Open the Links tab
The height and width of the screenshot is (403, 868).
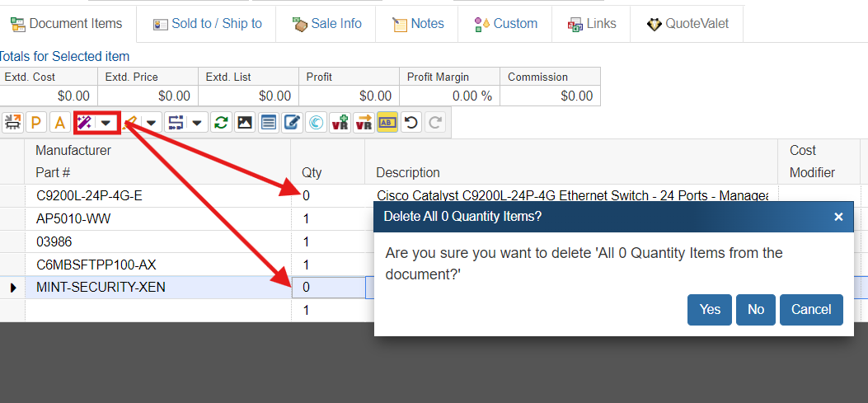click(591, 24)
